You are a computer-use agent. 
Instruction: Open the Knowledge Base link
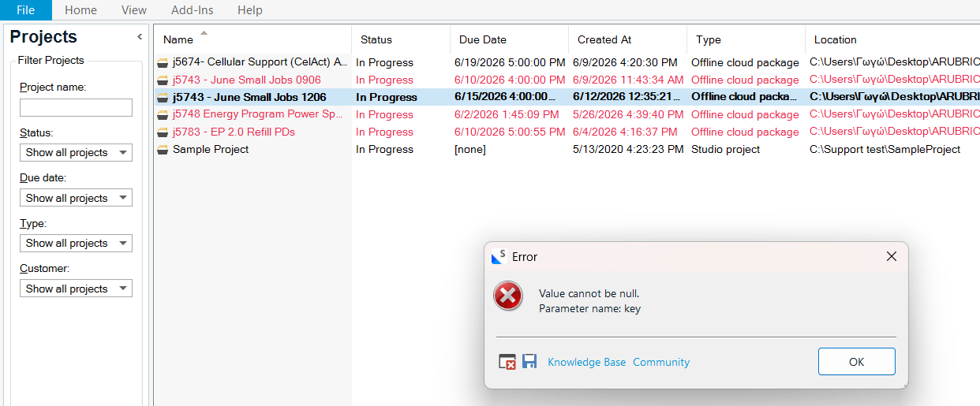[587, 363]
